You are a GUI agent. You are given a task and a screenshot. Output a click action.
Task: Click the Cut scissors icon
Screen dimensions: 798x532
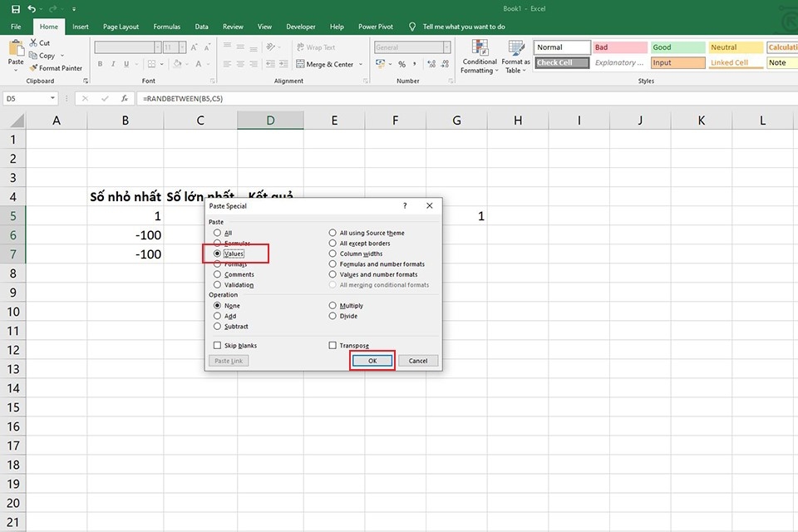coord(33,42)
